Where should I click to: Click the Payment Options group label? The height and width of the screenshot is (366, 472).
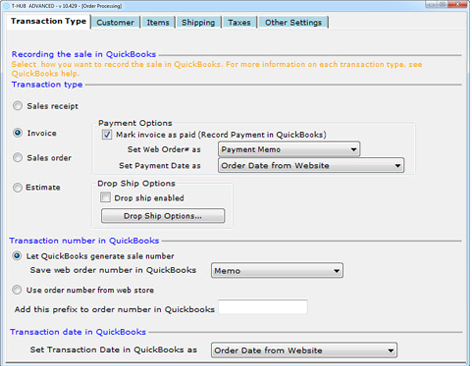click(x=135, y=123)
